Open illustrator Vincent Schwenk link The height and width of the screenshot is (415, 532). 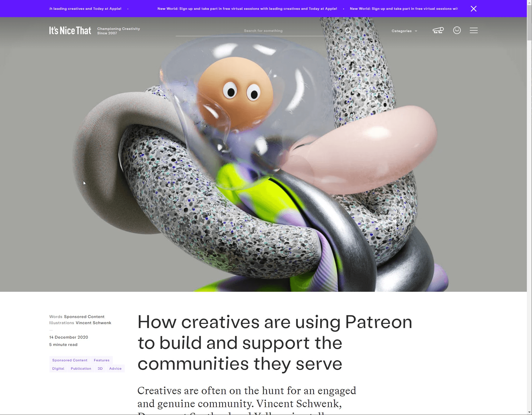[x=93, y=323]
